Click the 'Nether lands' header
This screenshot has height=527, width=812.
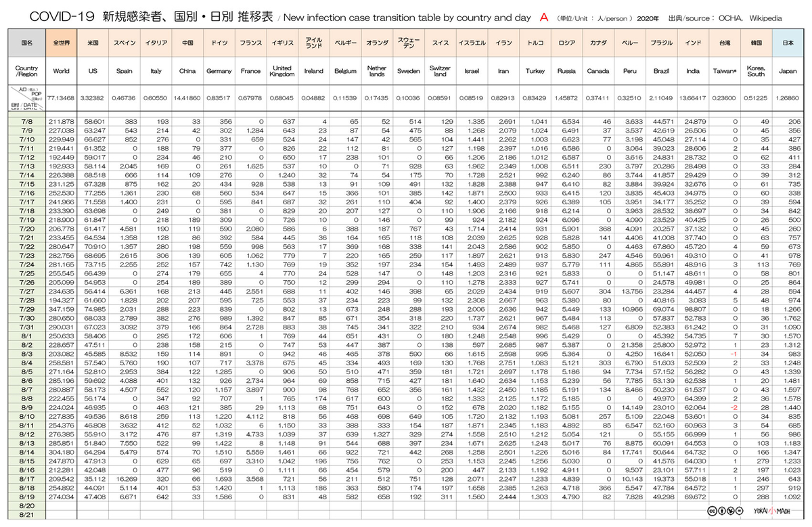[377, 71]
